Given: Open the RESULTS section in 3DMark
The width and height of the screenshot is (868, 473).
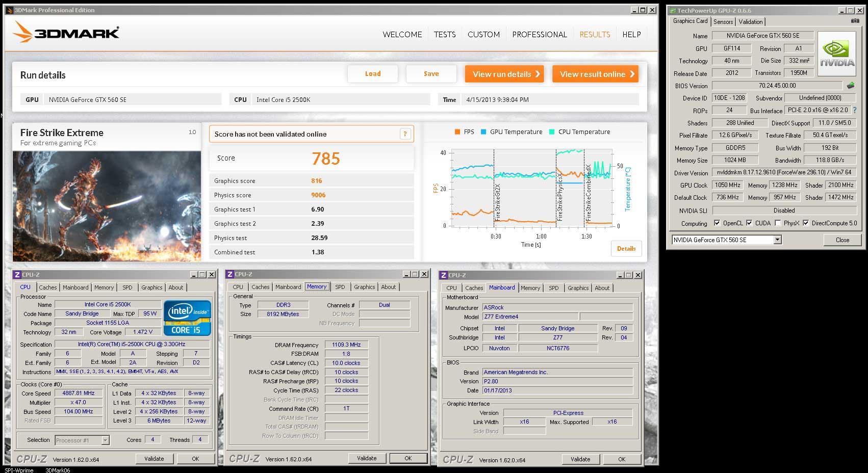Looking at the screenshot, I should pyautogui.click(x=595, y=35).
